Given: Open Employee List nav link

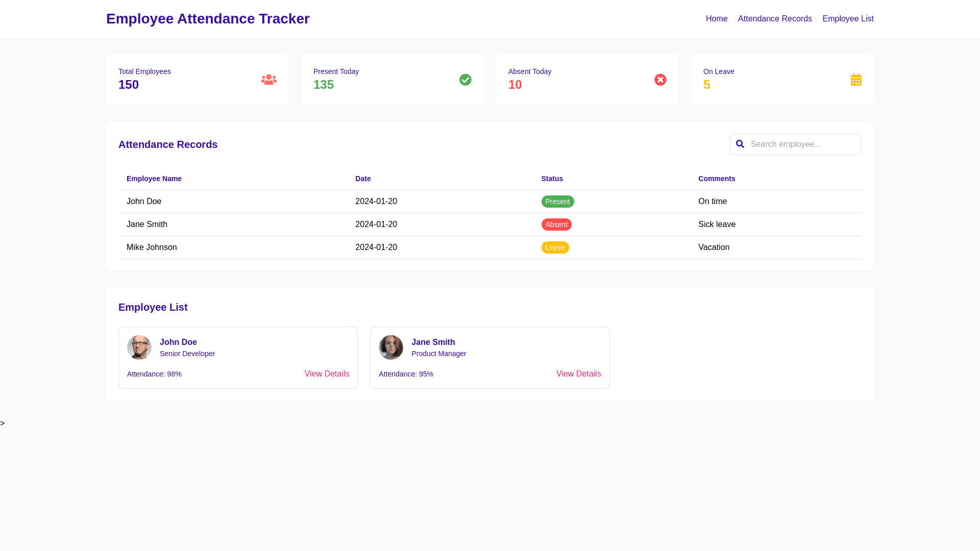Looking at the screenshot, I should (848, 19).
